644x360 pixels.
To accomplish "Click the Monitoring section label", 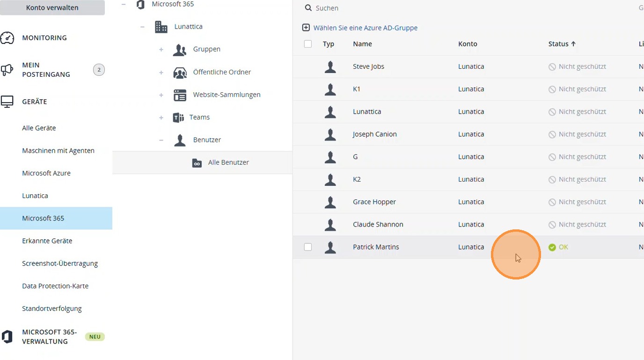I will coord(44,38).
